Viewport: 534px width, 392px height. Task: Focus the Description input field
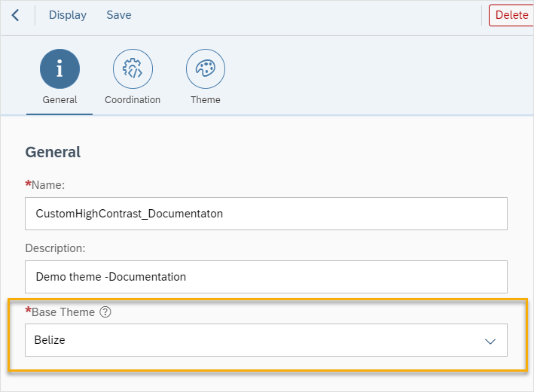(x=266, y=277)
